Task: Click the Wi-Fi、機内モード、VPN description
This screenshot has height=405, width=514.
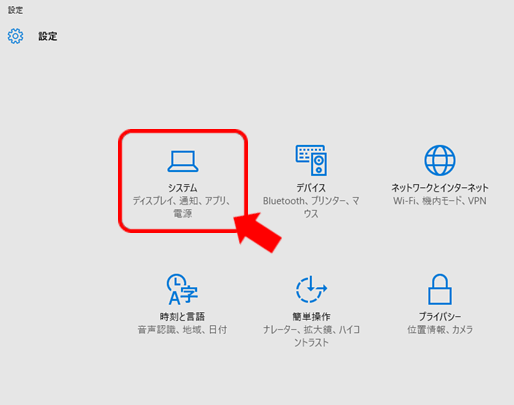Action: point(440,201)
